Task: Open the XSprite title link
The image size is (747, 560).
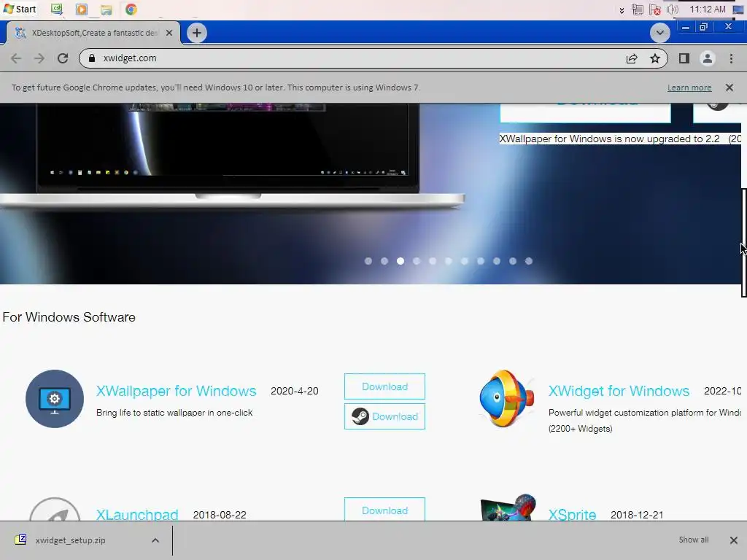Action: tap(572, 514)
